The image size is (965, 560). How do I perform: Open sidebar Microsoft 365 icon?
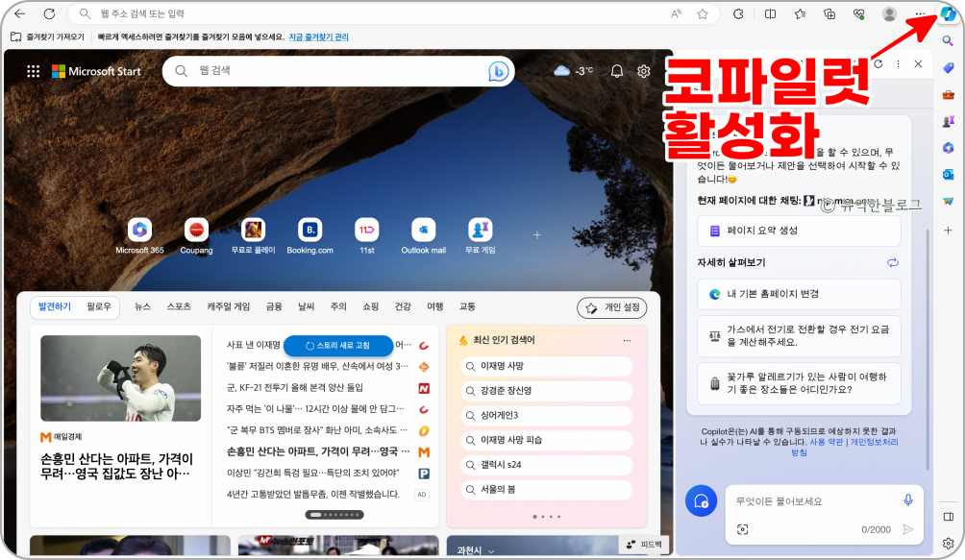point(949,148)
